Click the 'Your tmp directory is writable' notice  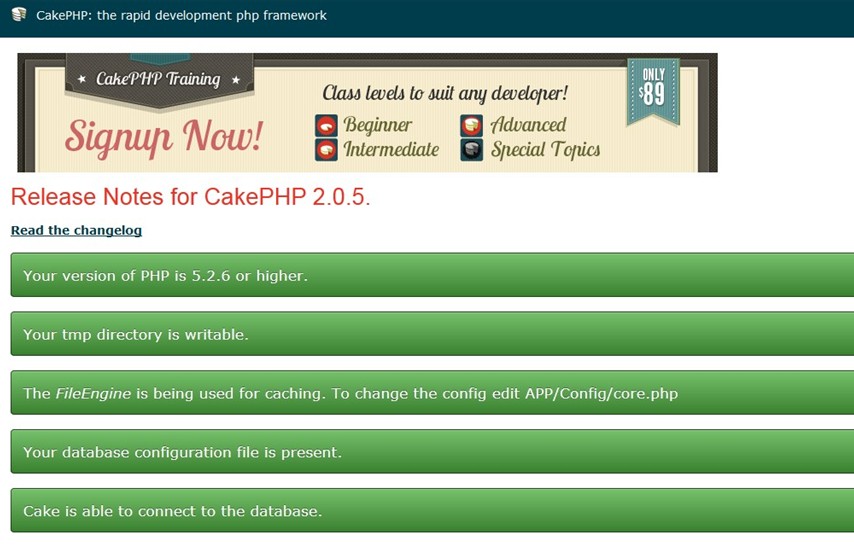[x=432, y=334]
